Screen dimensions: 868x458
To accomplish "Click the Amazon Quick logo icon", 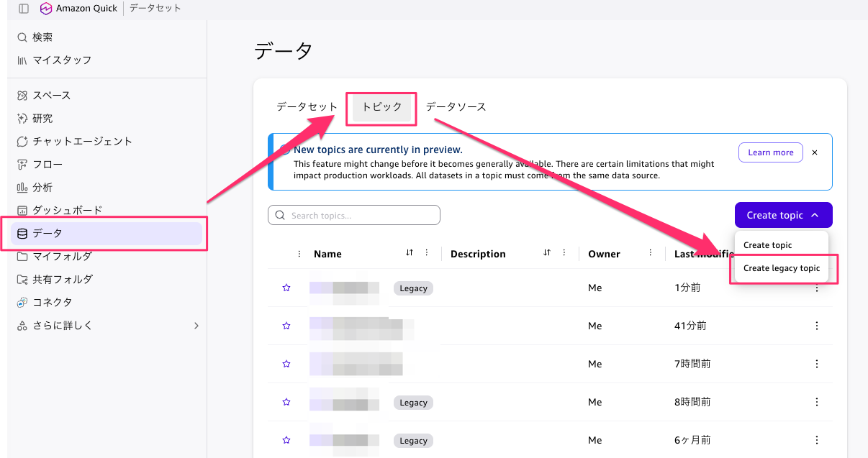I will pyautogui.click(x=47, y=9).
